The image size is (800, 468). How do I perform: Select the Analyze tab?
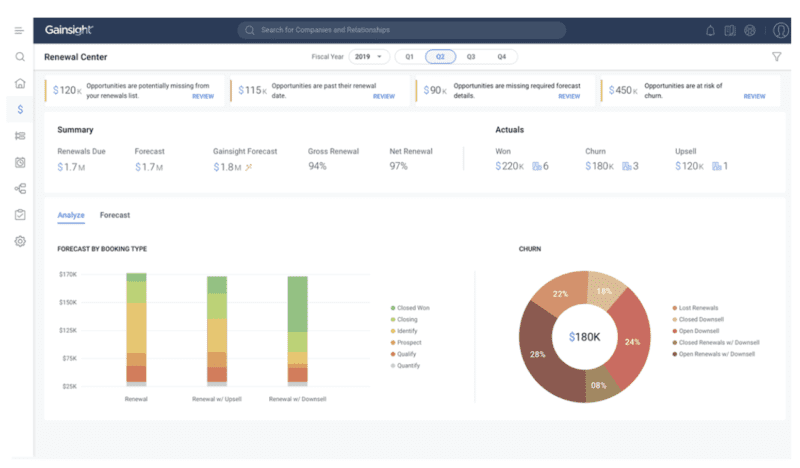pos(71,215)
